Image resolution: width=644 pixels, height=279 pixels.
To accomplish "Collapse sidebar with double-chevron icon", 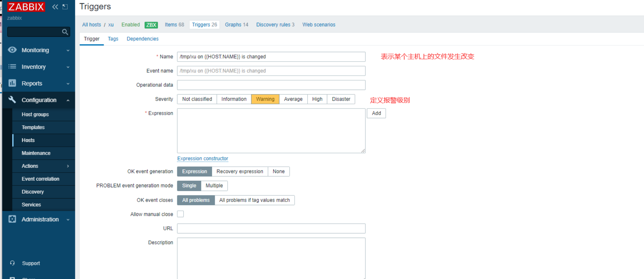I will [x=55, y=7].
